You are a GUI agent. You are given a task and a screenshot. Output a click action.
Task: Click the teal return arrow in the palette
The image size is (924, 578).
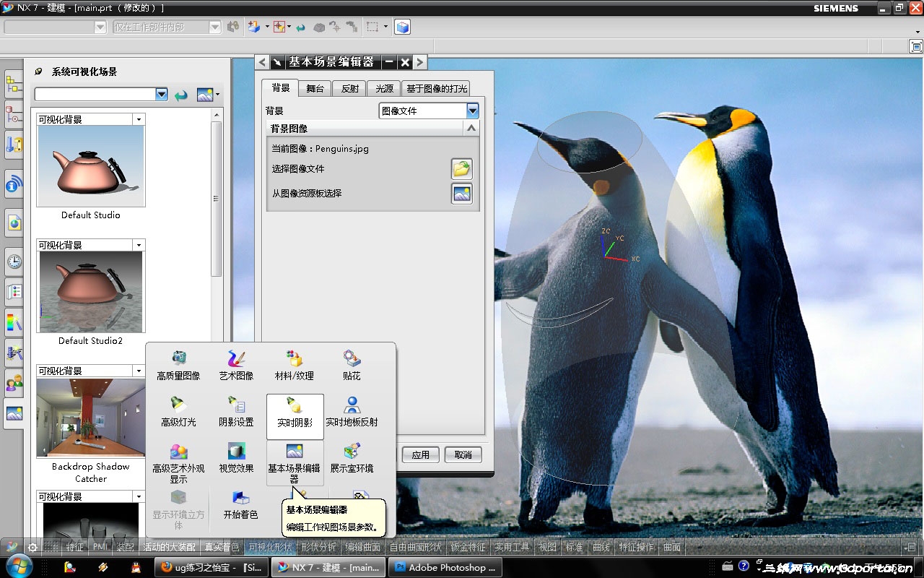181,95
